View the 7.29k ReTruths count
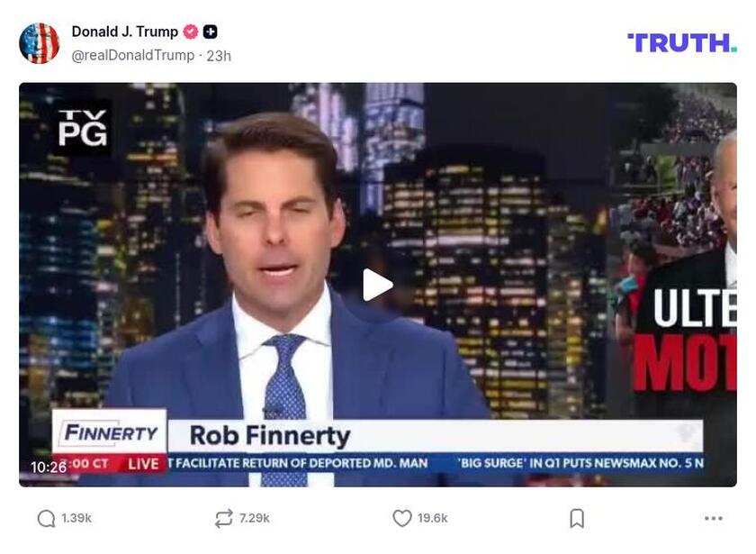Viewport: 756px width, 554px height. [x=254, y=518]
